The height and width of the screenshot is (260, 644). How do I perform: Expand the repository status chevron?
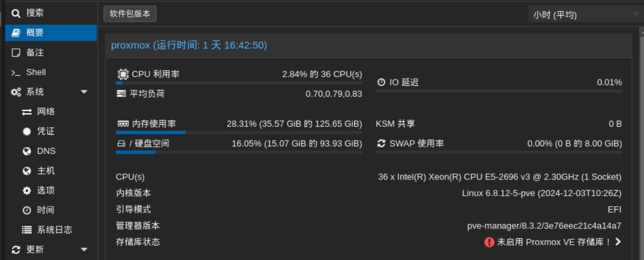coord(618,242)
